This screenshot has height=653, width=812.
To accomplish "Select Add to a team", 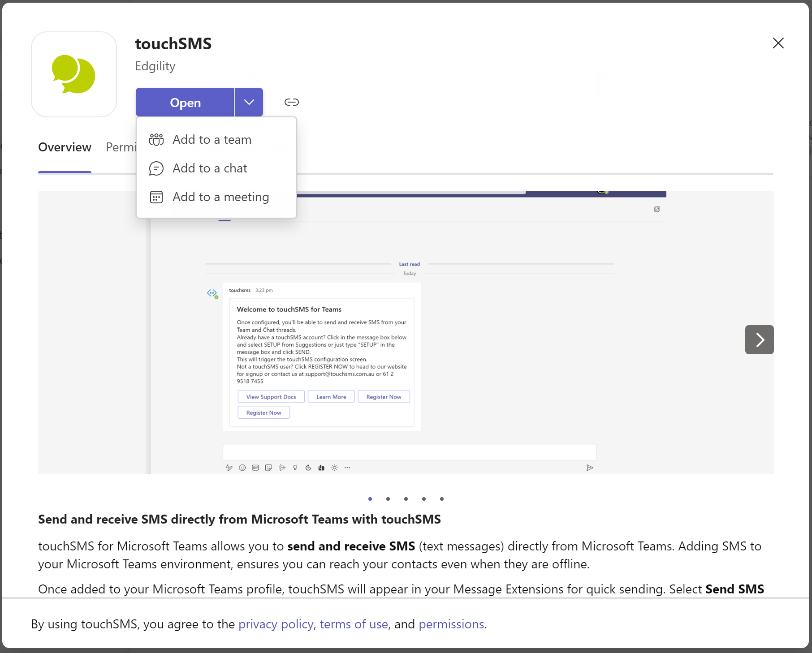I will 216,140.
